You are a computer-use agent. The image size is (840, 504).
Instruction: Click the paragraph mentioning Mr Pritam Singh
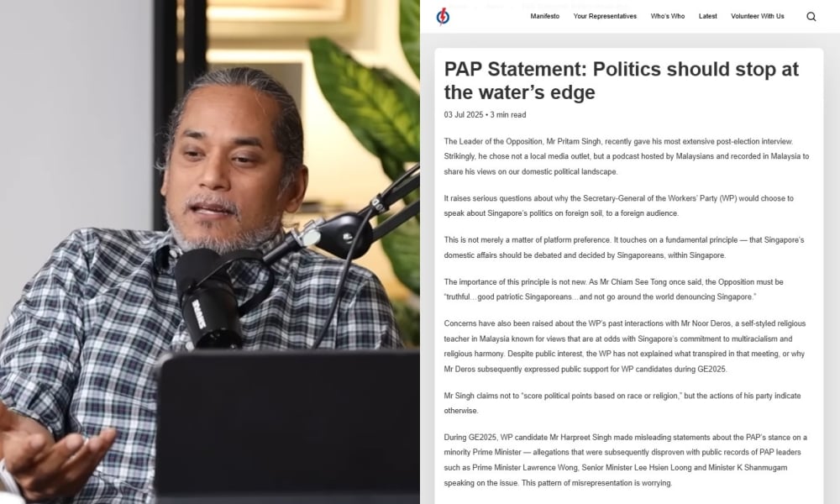point(627,156)
